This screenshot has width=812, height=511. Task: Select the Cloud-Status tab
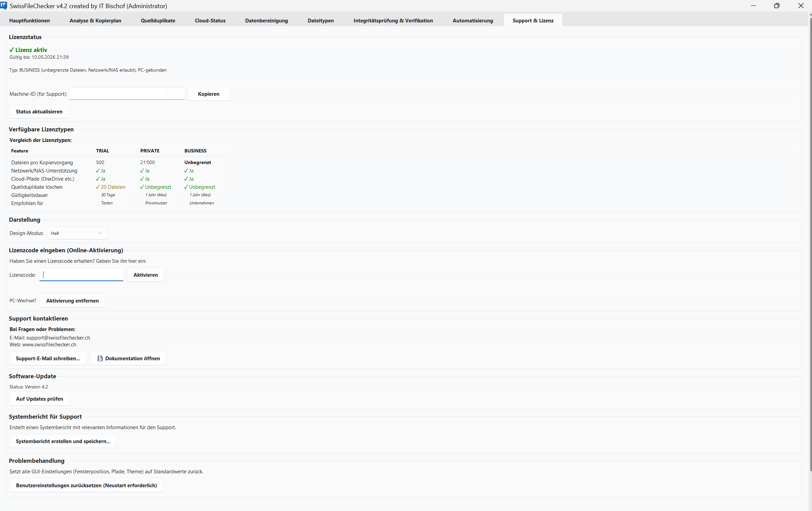[210, 20]
